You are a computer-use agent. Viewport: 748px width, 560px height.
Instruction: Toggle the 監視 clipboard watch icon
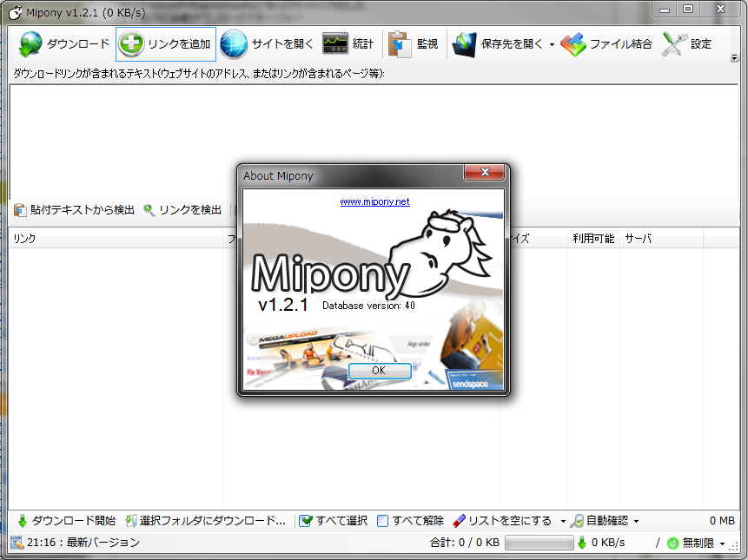[x=400, y=44]
